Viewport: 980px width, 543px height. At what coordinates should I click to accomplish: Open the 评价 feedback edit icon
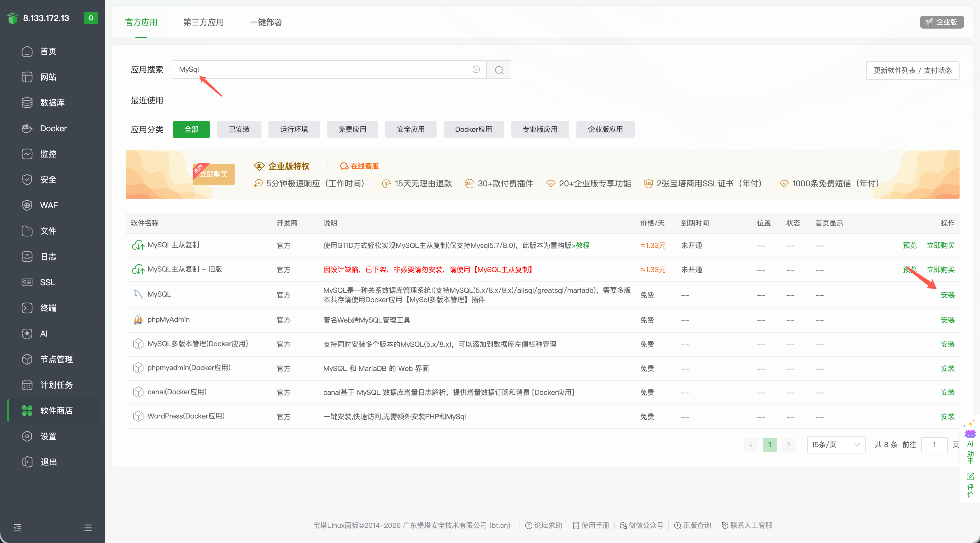(x=970, y=477)
